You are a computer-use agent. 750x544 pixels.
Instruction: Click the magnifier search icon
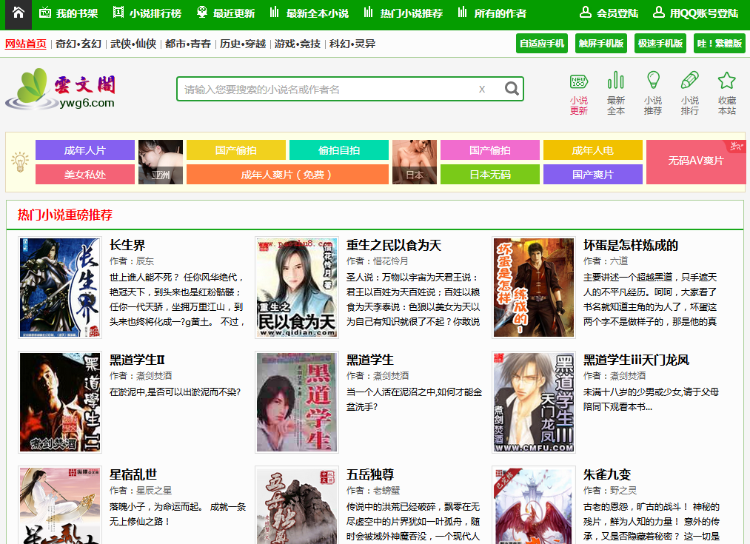click(511, 89)
